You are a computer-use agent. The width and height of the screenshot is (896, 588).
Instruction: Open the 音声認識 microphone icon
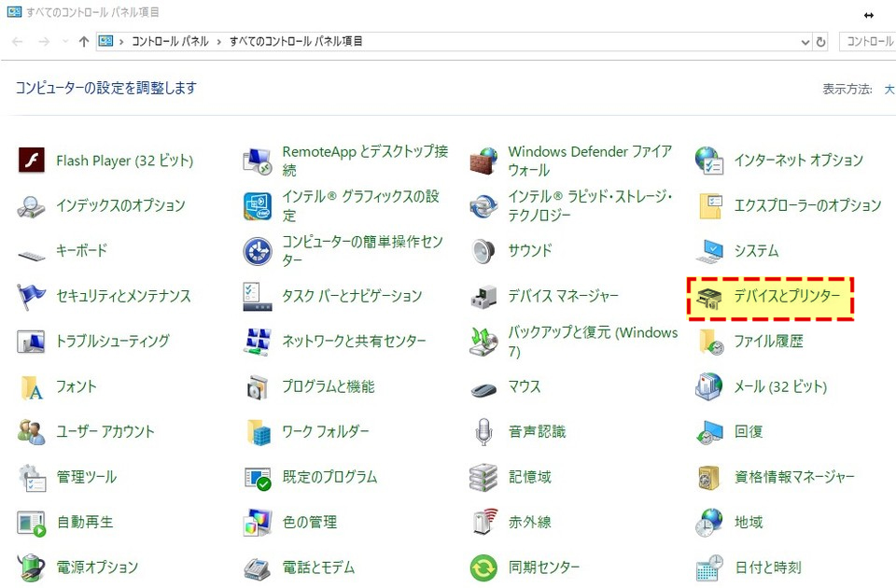pos(483,432)
